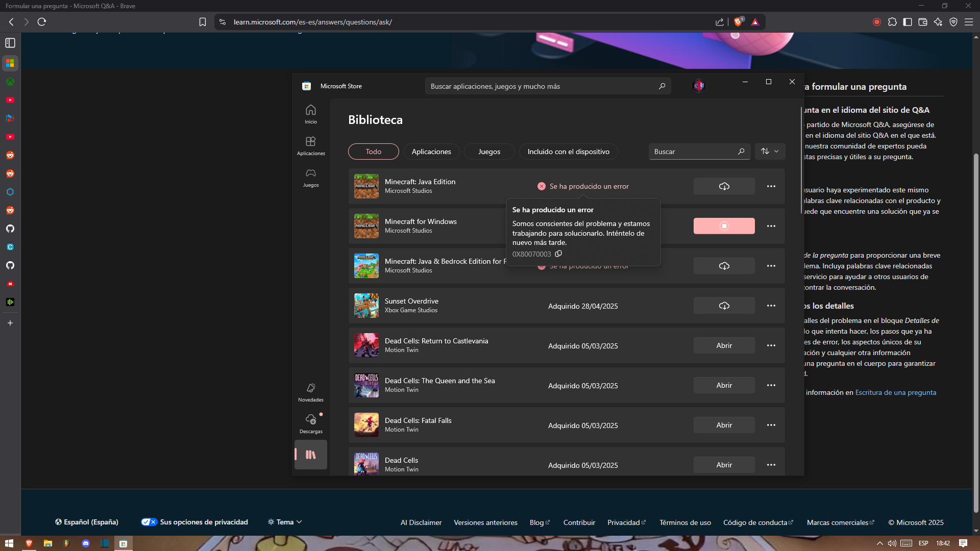980x551 pixels.
Task: Show hidden icons in the system tray
Action: [879, 543]
